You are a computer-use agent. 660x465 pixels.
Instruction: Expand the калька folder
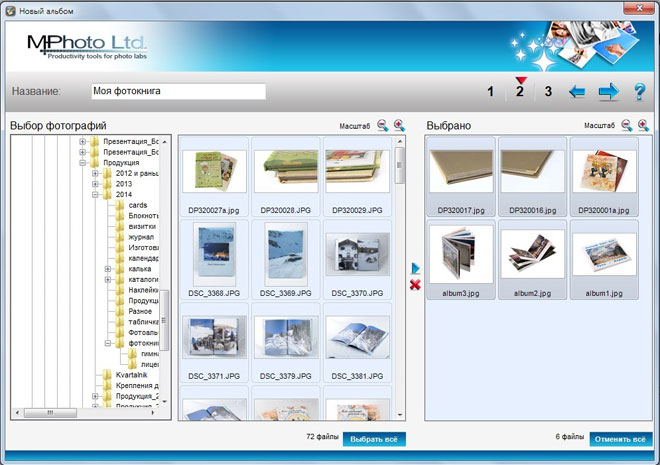click(108, 269)
